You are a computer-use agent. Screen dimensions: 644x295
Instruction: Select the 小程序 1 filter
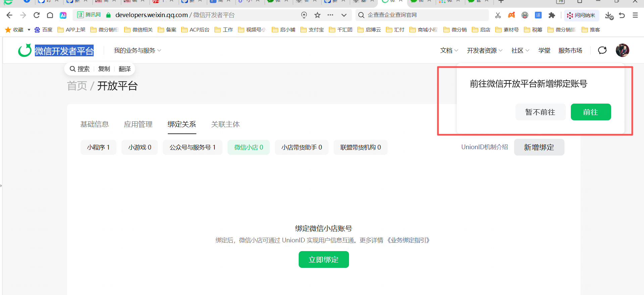point(98,147)
